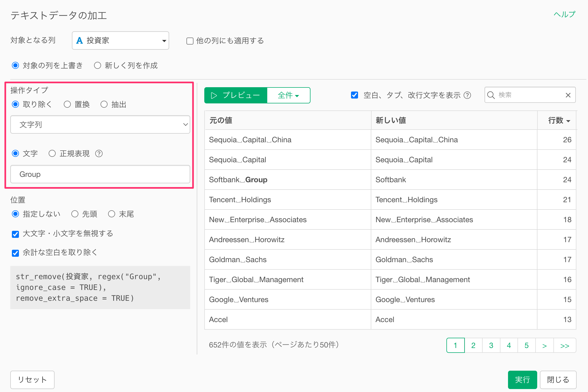The width and height of the screenshot is (588, 392).
Task: Click the 閉じる close button
Action: point(558,380)
